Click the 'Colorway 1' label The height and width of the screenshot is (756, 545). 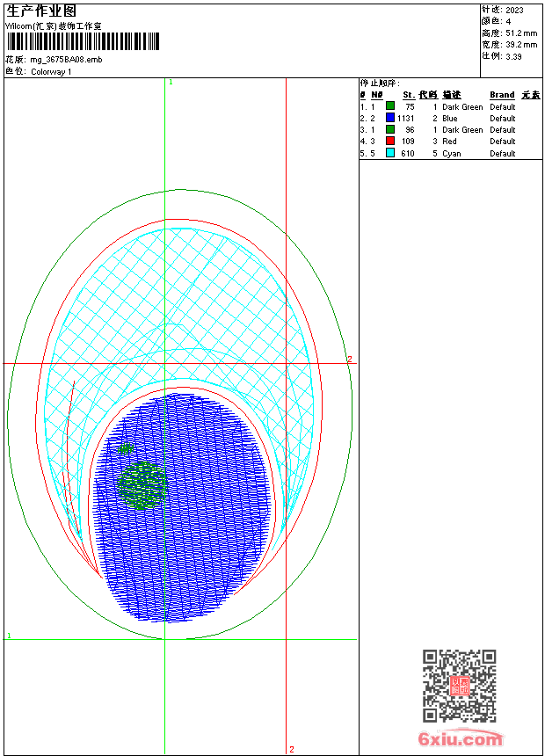pos(52,72)
